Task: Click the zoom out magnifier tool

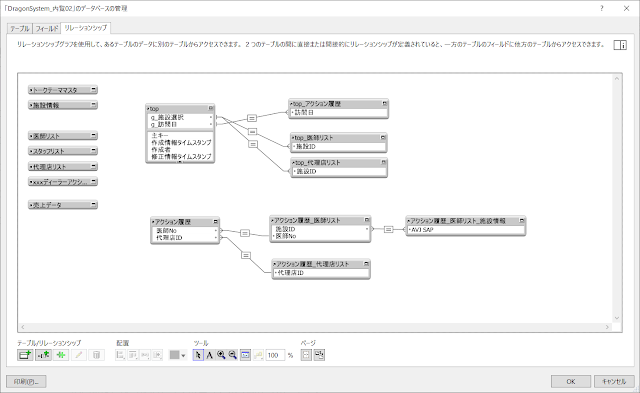Action: click(233, 355)
